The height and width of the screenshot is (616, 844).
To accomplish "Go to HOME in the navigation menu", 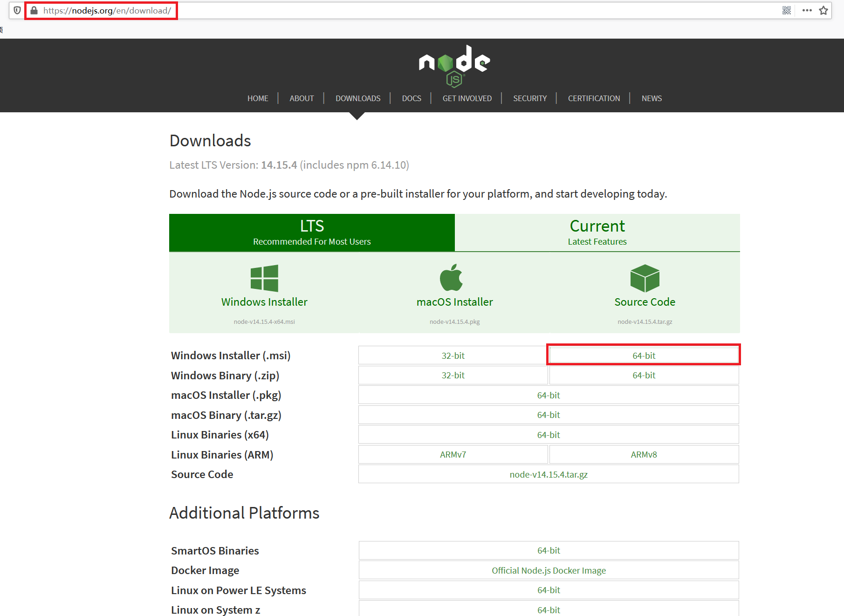I will tap(258, 98).
